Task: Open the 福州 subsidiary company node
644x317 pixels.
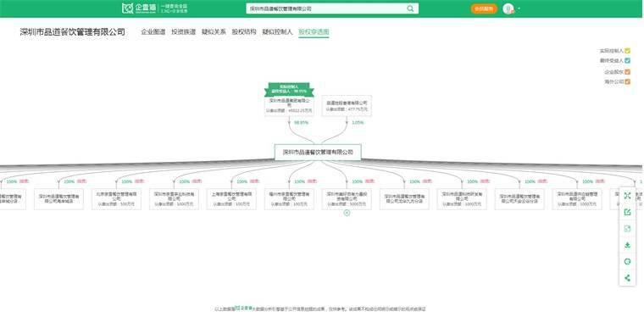Action: tap(289, 199)
